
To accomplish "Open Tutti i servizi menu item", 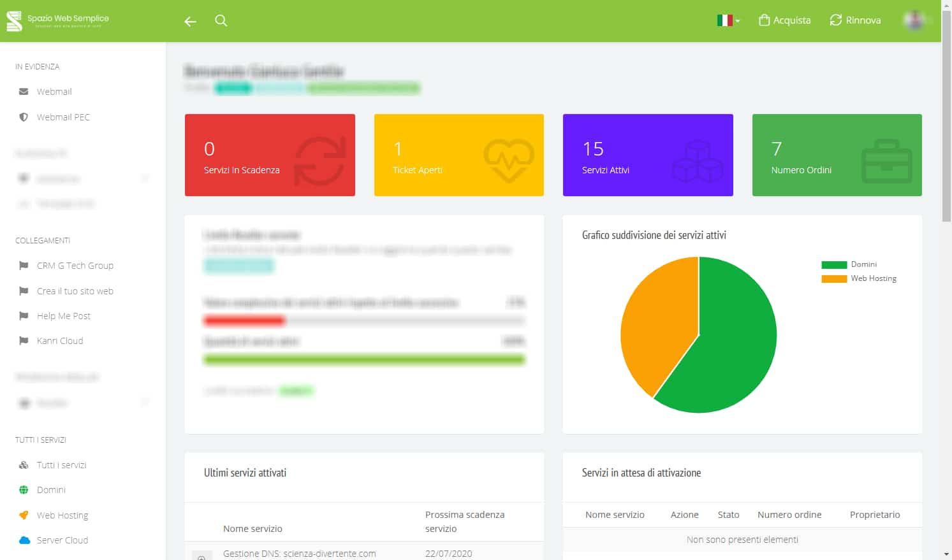I will point(61,465).
